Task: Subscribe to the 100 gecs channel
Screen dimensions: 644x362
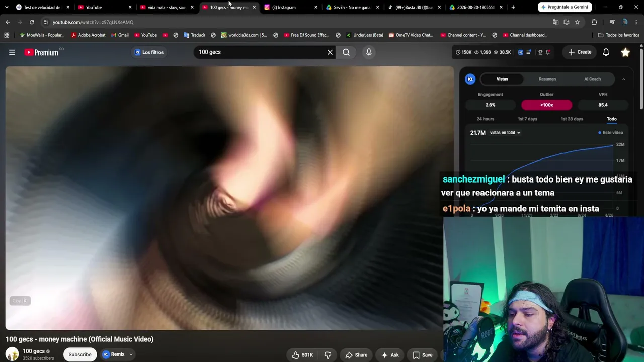Action: point(80,354)
